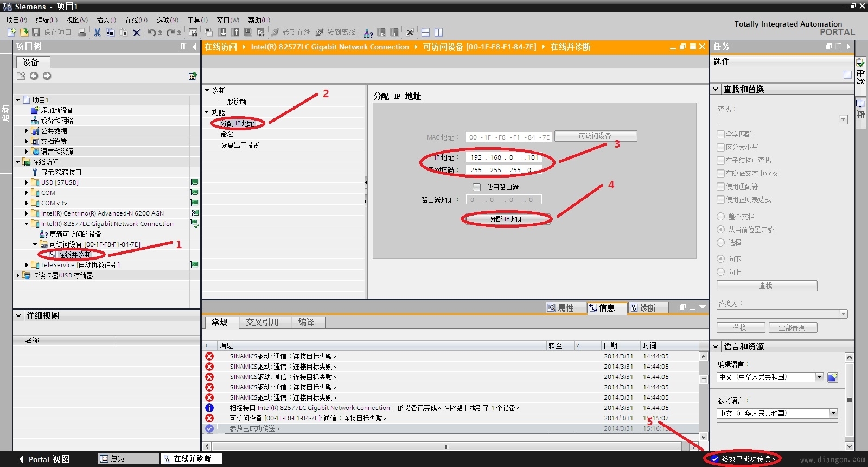Image resolution: width=868 pixels, height=467 pixels.
Task: Click the Redo arrow icon
Action: coord(171,33)
